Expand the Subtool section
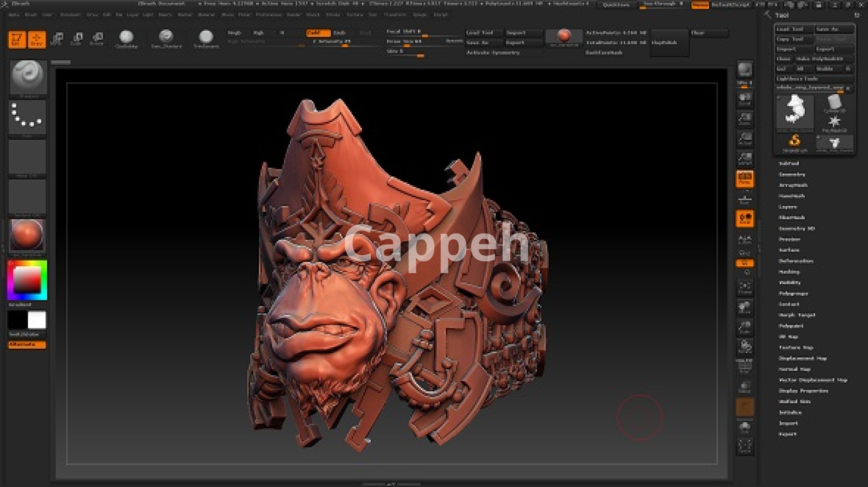The width and height of the screenshot is (868, 487). pos(789,164)
